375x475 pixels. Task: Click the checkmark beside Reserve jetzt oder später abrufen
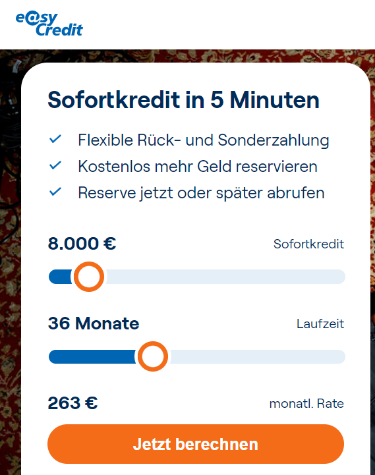tap(55, 192)
